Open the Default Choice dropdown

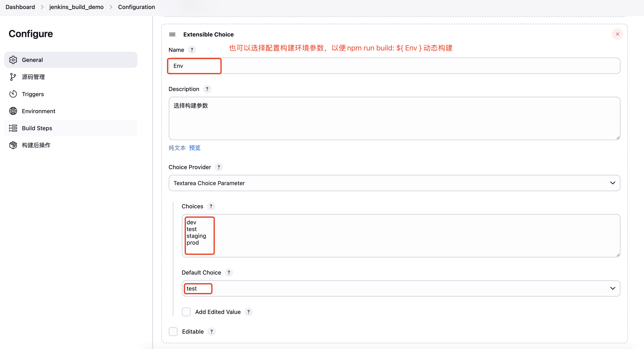pyautogui.click(x=401, y=288)
